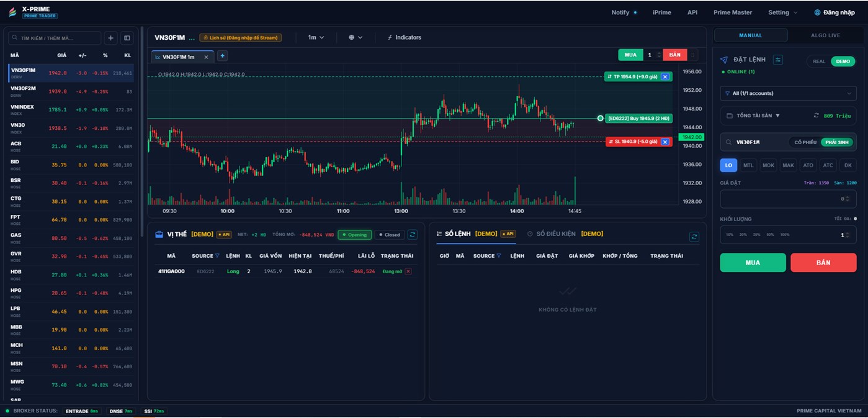Open order settings sliders icon
The width and height of the screenshot is (868, 418).
click(x=777, y=60)
